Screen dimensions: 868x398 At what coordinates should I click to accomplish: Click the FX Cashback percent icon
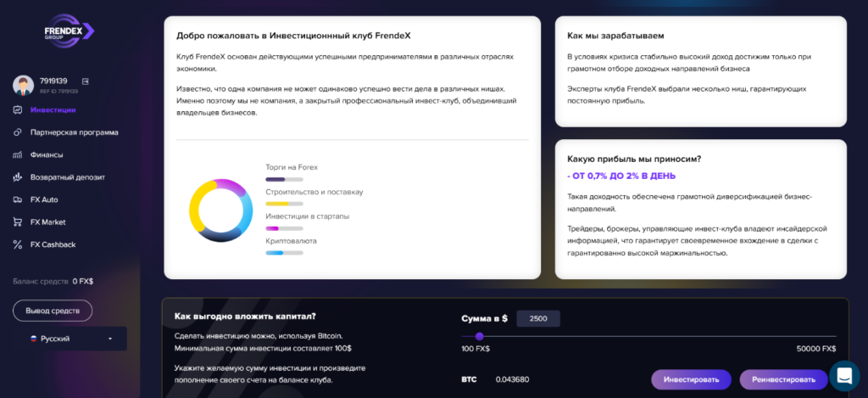pyautogui.click(x=17, y=244)
